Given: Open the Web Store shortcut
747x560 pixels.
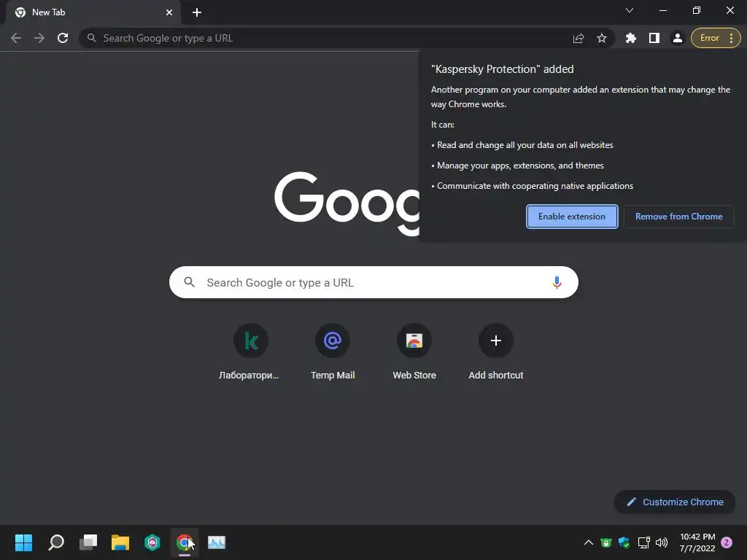Looking at the screenshot, I should pos(414,352).
